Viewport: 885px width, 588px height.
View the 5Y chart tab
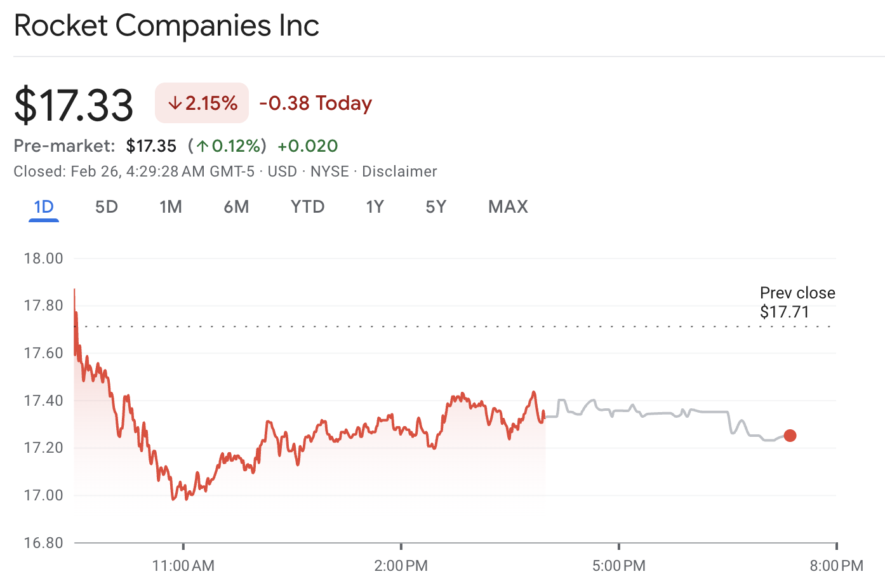436,207
